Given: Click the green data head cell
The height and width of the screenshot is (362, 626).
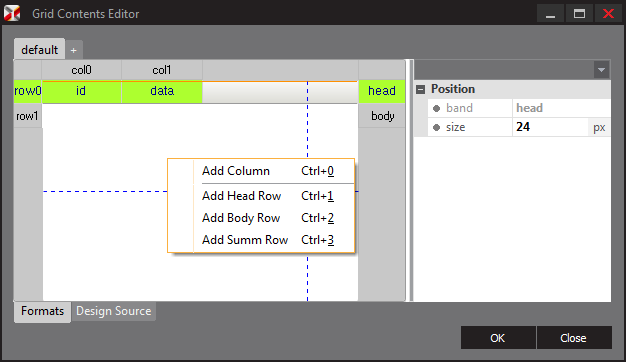Looking at the screenshot, I should pos(162,91).
